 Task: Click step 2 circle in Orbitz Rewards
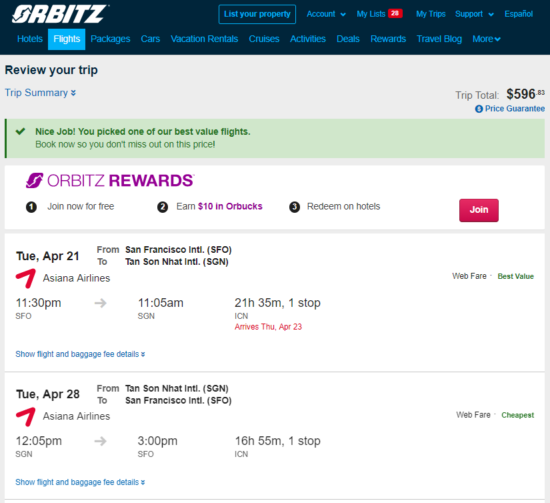[x=162, y=207]
